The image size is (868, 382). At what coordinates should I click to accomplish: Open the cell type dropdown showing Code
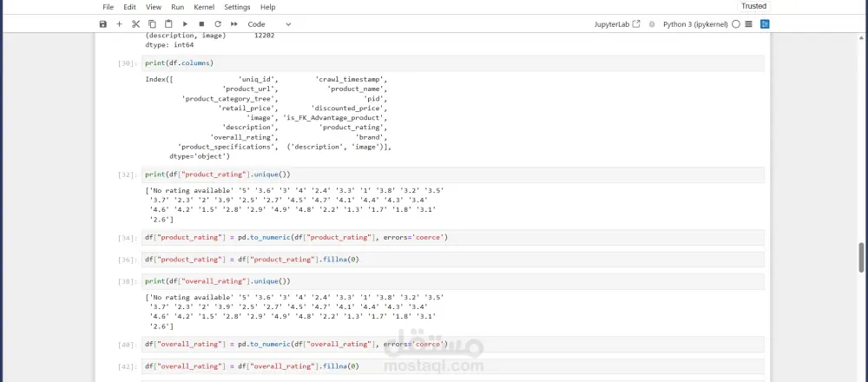click(x=269, y=24)
